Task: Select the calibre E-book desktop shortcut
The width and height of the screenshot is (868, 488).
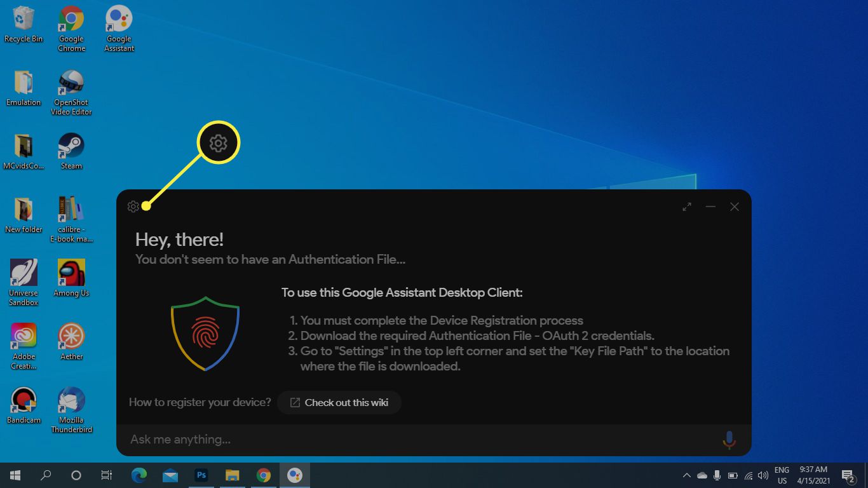Action: [x=71, y=220]
